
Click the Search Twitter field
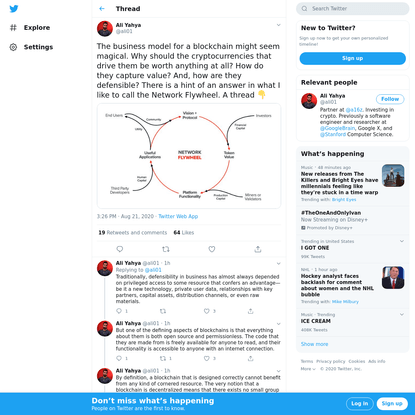point(353,9)
